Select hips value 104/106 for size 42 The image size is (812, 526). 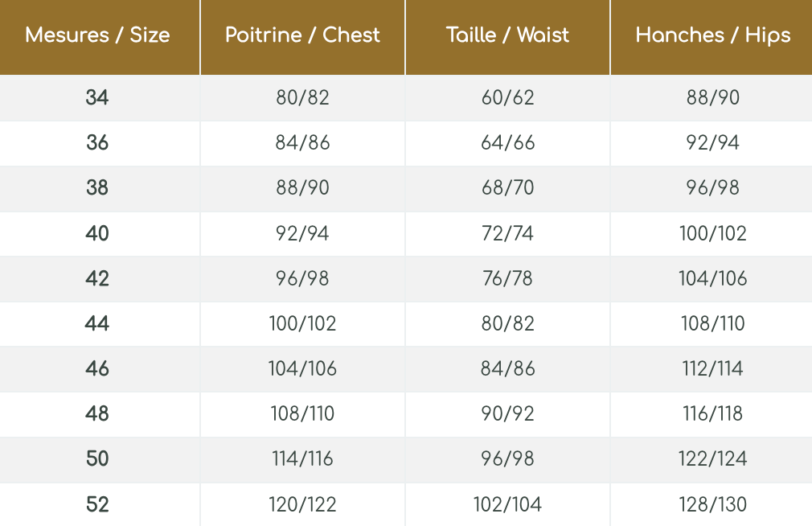coord(712,279)
